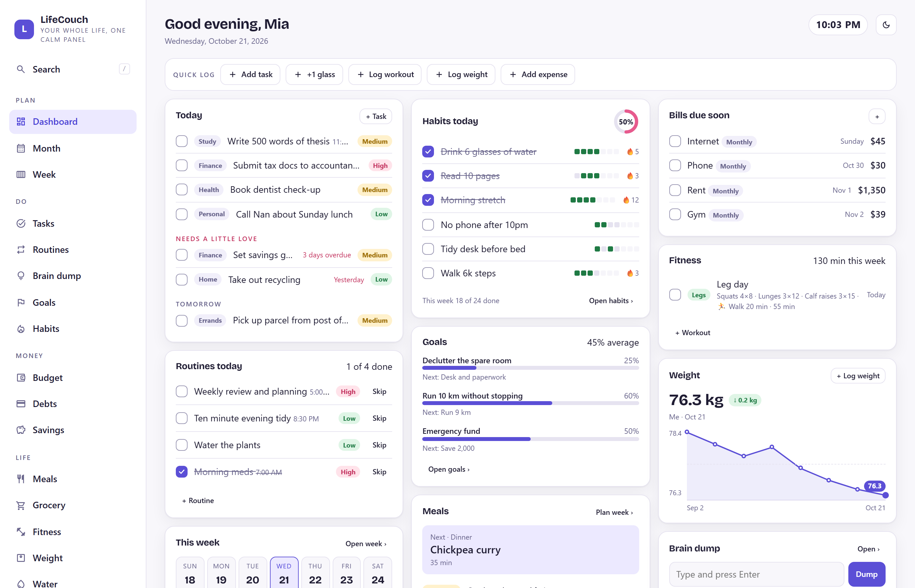This screenshot has width=915, height=588.
Task: Click the Weight scale icon in sidebar
Action: pos(21,558)
